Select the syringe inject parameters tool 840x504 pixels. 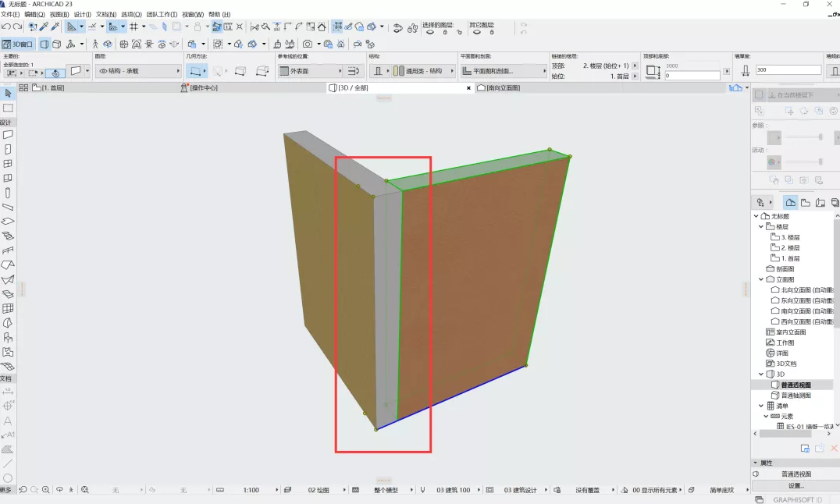[55, 27]
